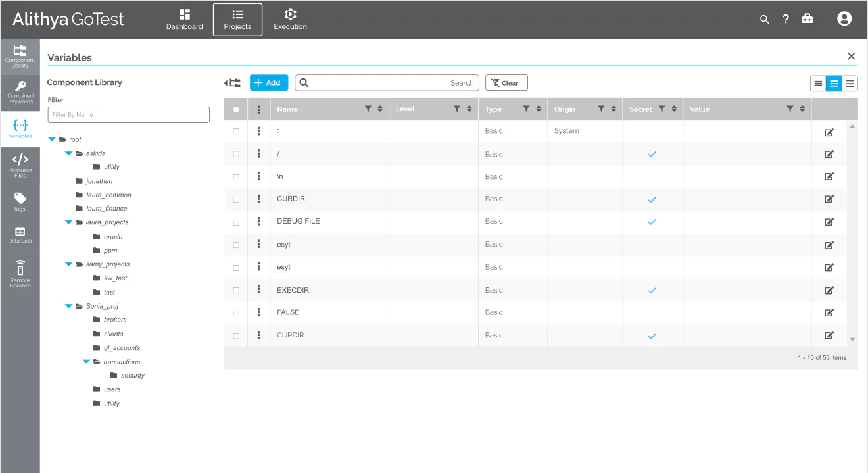Open the search icon in the top bar
This screenshot has height=473, width=868.
coord(764,19)
